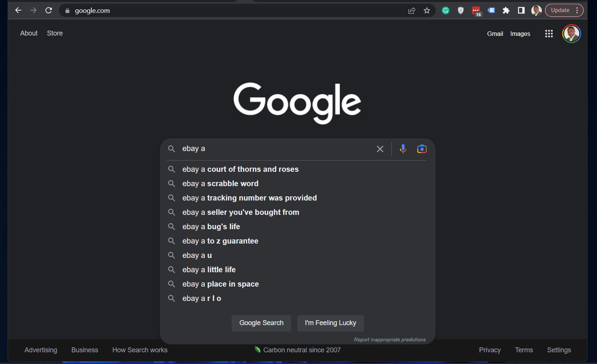597x364 pixels.
Task: Click Carbon neutral since 2007 link
Action: [298, 350]
